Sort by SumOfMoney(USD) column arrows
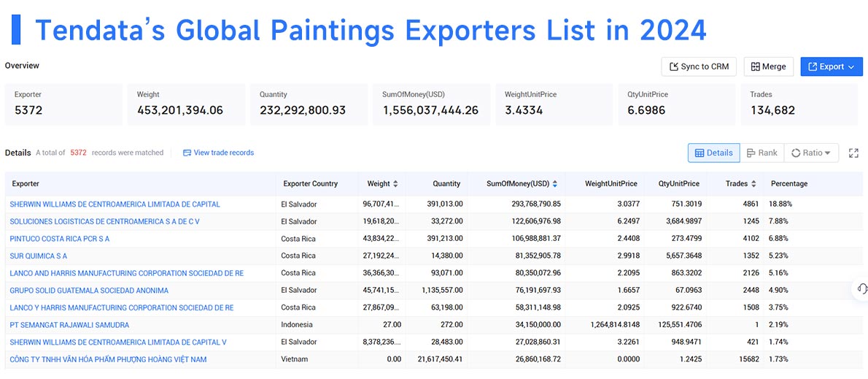Viewport: 868px width, 379px height. coord(554,183)
